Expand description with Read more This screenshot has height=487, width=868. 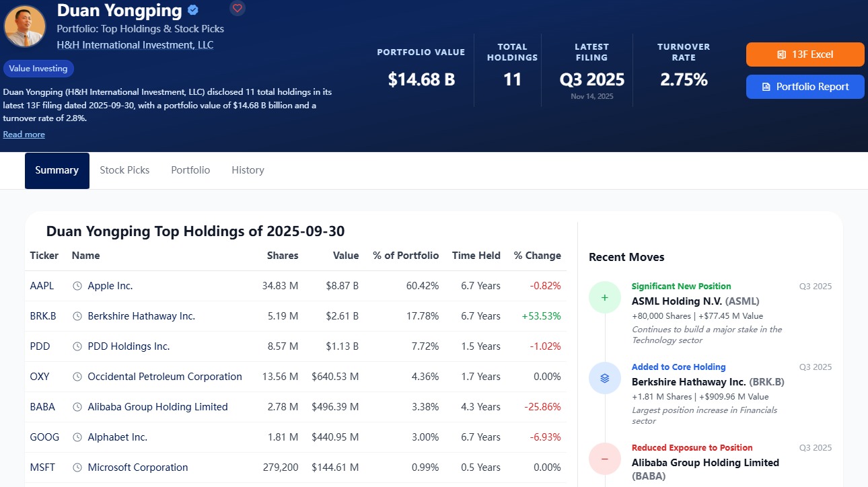click(x=24, y=135)
